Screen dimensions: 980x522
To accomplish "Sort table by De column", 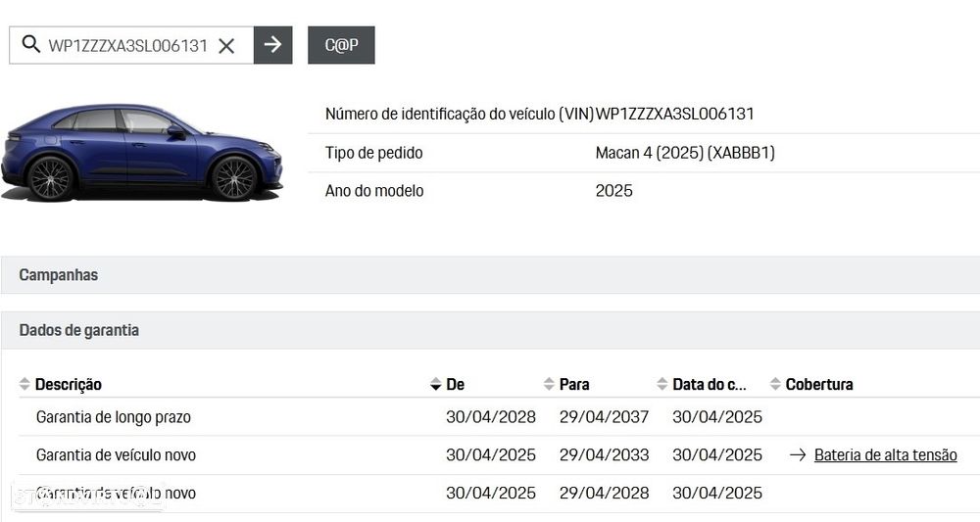I will 448,384.
